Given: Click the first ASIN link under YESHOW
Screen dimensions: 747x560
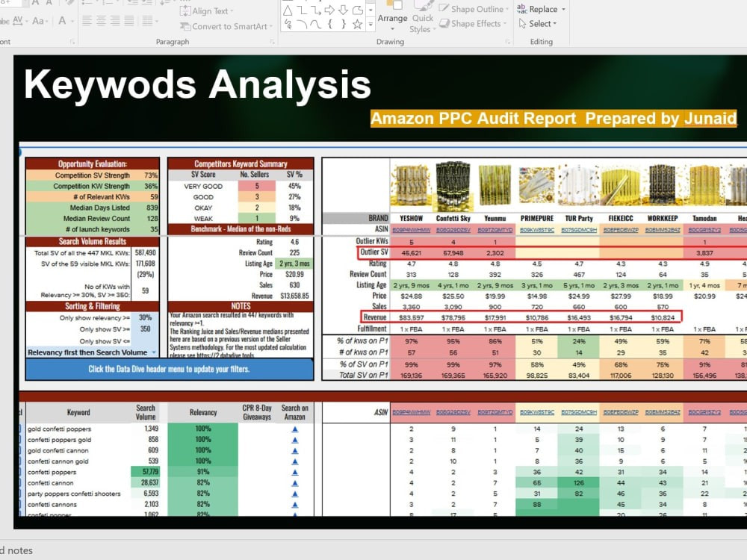Looking at the screenshot, I should click(411, 229).
